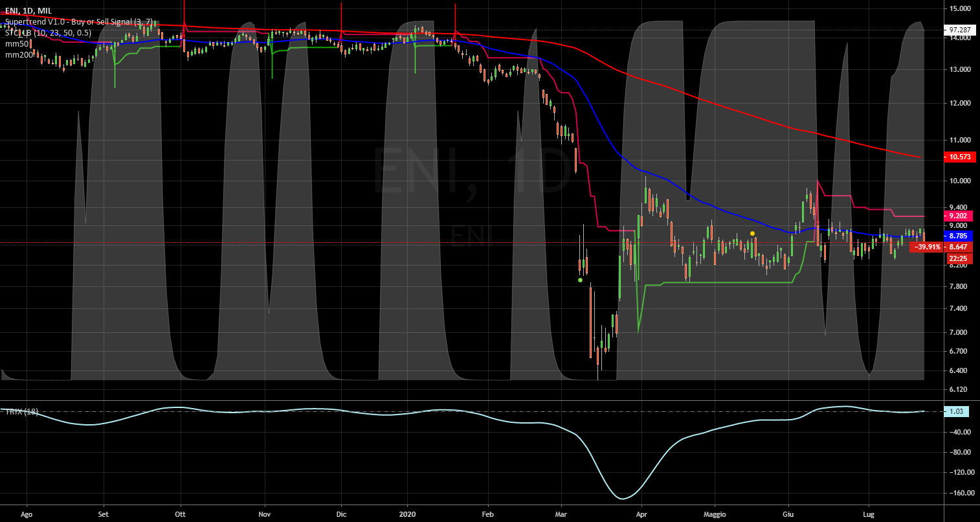980x522 pixels.
Task: Click the Apr label on time axis
Action: (641, 515)
